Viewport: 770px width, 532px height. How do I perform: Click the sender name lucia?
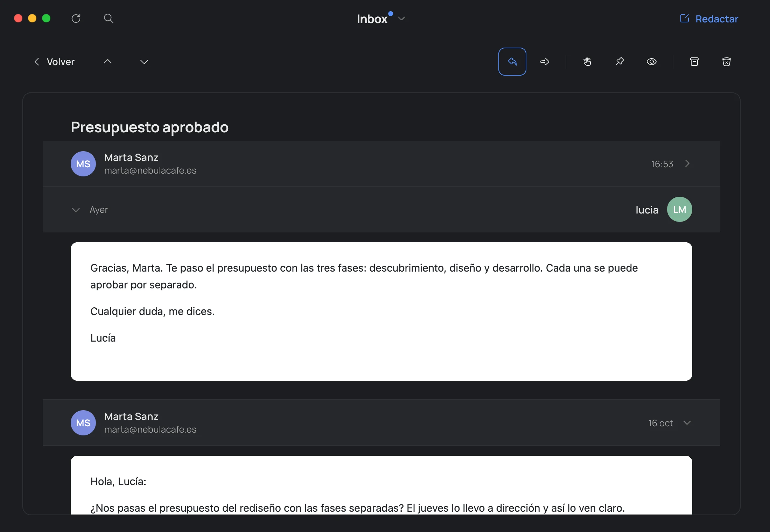[647, 210]
